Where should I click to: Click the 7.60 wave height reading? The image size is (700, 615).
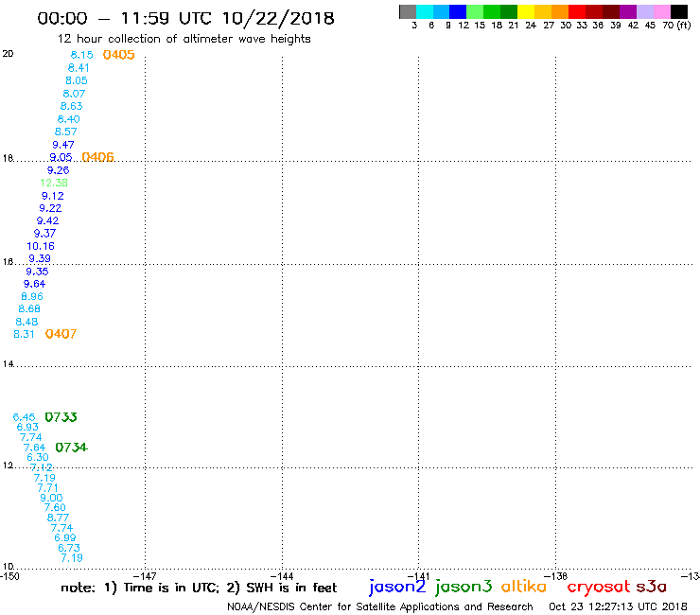[55, 507]
